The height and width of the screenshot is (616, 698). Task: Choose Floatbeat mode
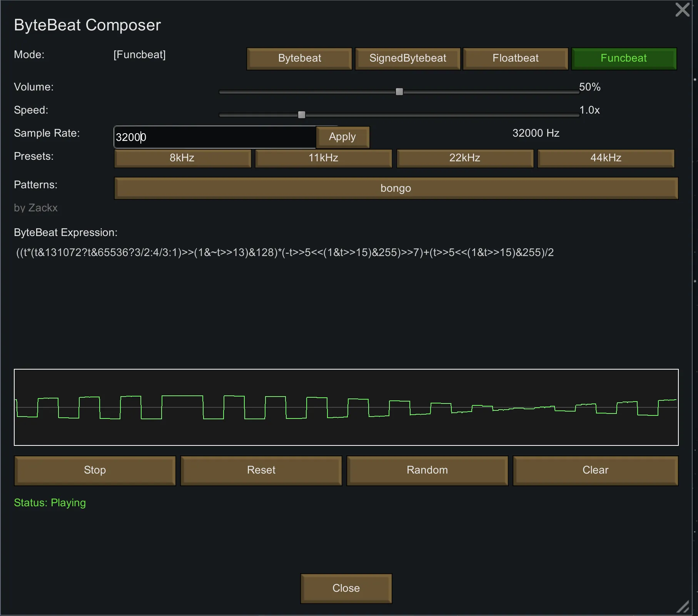[x=515, y=59]
